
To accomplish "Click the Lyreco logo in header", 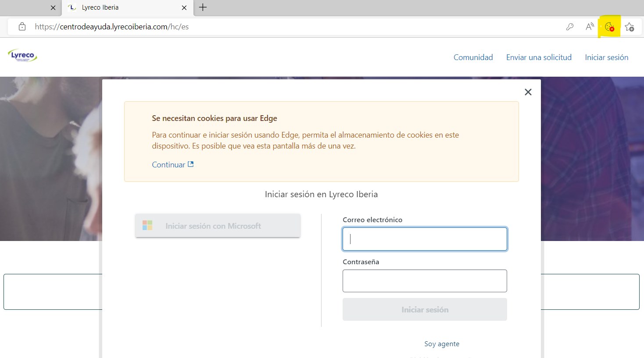I will tap(22, 56).
